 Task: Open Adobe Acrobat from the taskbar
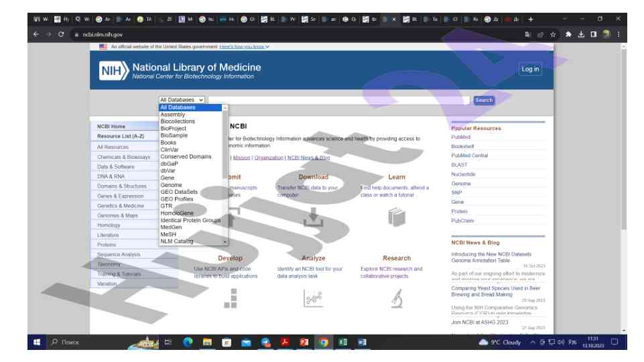click(x=285, y=342)
